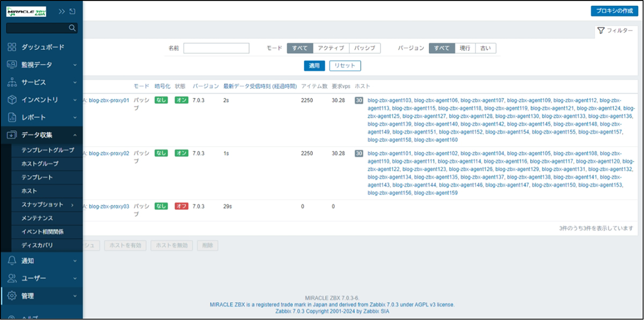This screenshot has height=320, width=644.
Task: Click the MIRACLE ZBX logo
Action: [x=26, y=11]
